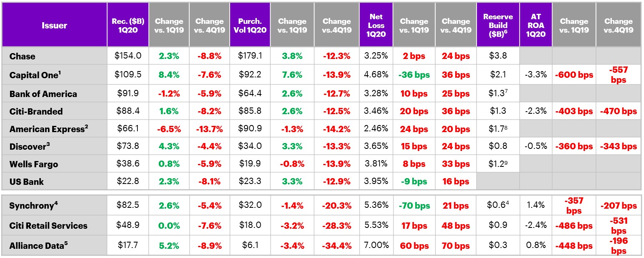This screenshot has width=644, height=258.
Task: Select the Rec. ($B) 1Q20 header
Action: 128,25
